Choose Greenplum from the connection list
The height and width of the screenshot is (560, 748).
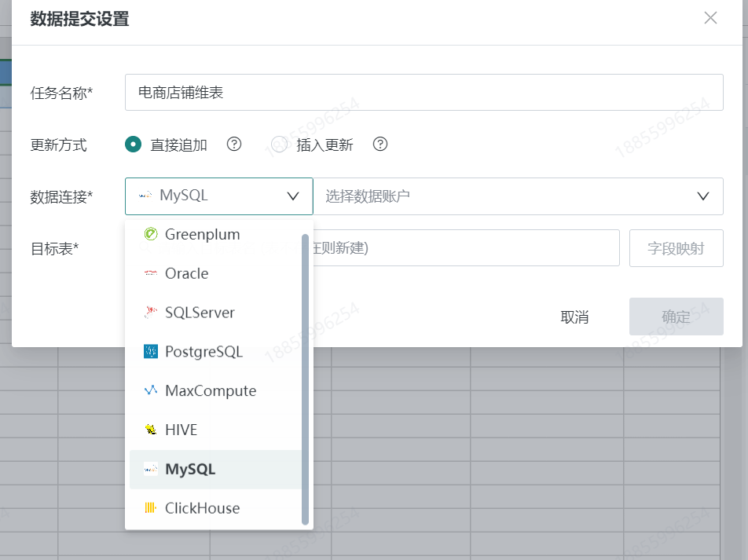(215, 234)
